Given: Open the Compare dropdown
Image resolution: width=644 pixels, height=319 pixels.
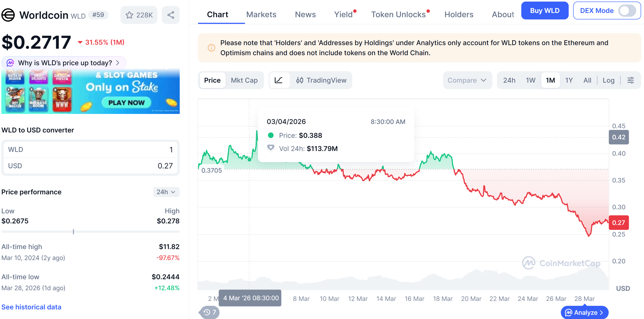Looking at the screenshot, I should pyautogui.click(x=467, y=80).
